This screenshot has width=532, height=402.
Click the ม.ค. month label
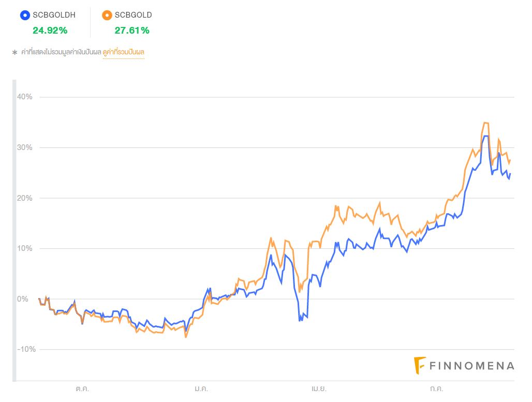click(x=201, y=388)
